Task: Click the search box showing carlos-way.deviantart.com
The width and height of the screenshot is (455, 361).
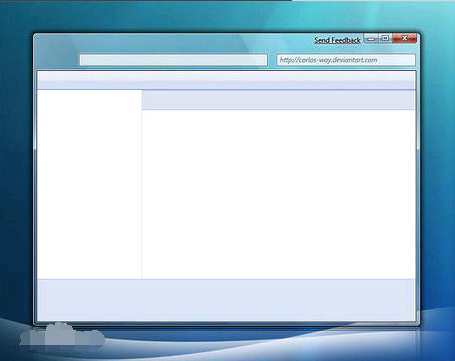Action: click(346, 60)
